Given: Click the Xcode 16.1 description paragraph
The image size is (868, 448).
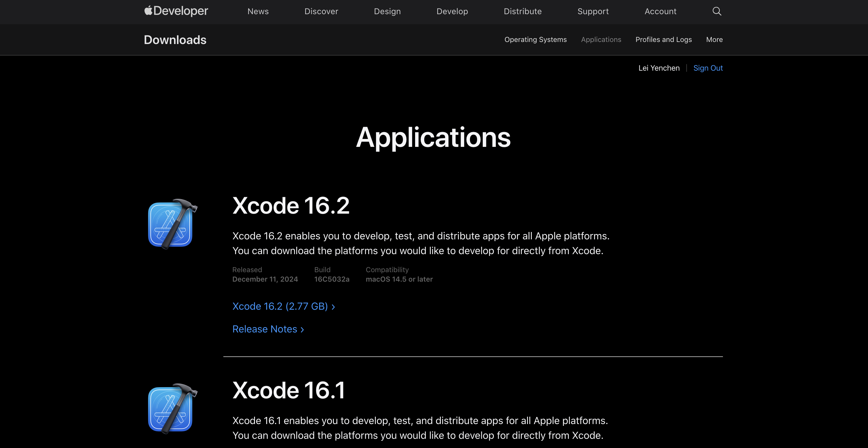Looking at the screenshot, I should pyautogui.click(x=420, y=428).
